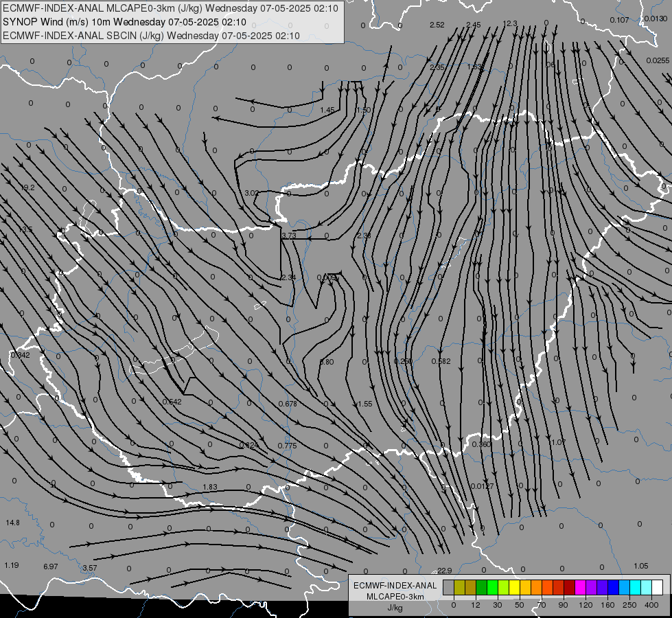Screen dimensions: 672x618
Task: Click the map value 13.5
Action: (25, 229)
